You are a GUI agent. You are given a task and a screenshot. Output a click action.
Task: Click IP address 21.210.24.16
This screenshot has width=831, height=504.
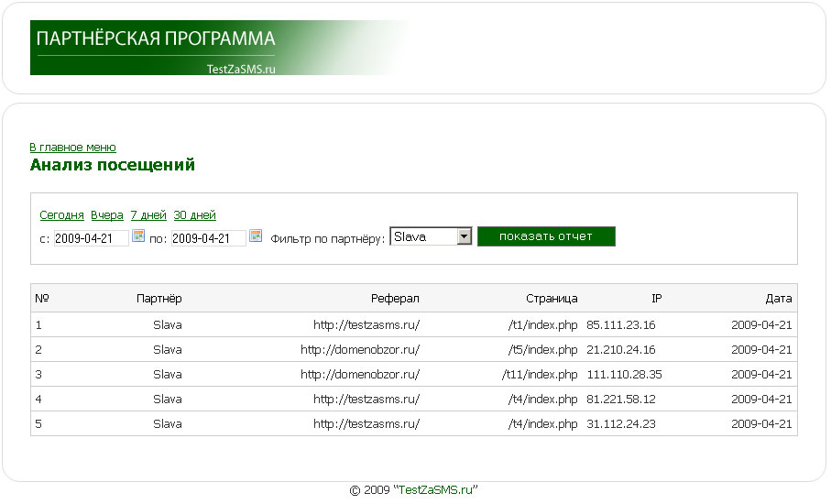pyautogui.click(x=620, y=350)
